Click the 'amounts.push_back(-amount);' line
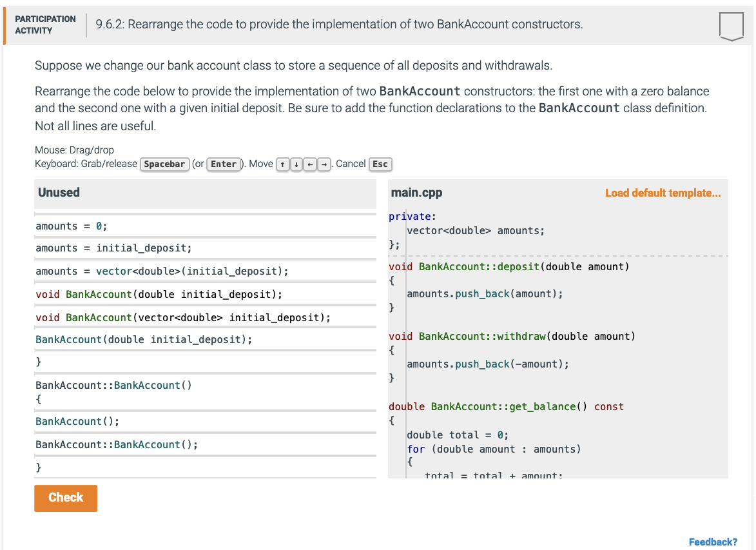This screenshot has width=756, height=550. [x=488, y=364]
